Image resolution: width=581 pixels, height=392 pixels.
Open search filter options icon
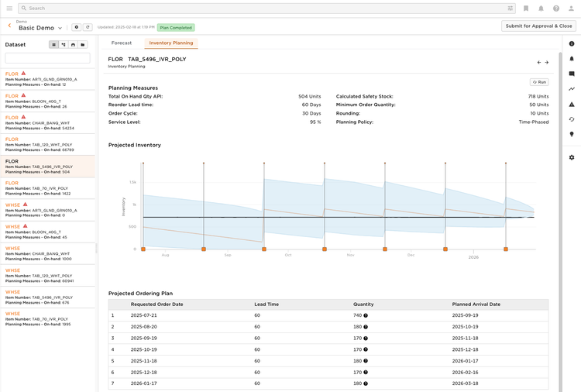tap(511, 9)
